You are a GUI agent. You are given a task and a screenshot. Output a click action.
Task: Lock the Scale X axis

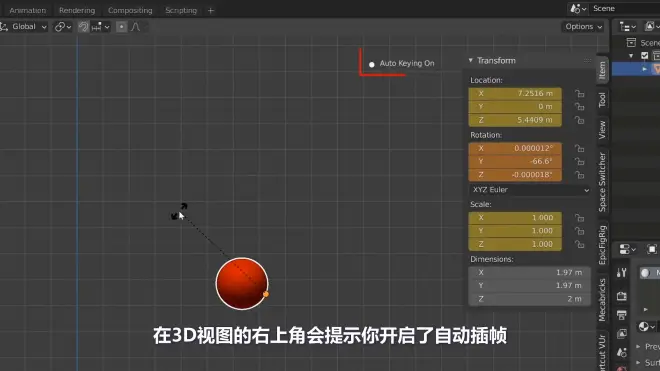tap(580, 218)
